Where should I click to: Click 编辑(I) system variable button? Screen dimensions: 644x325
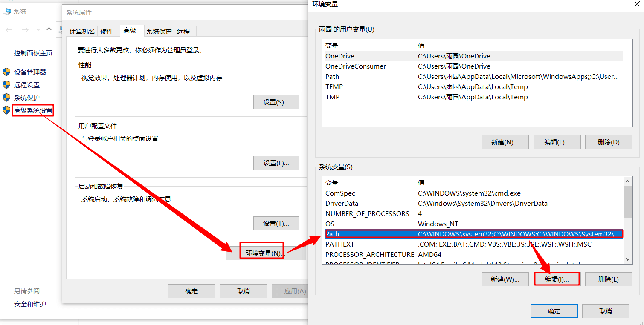(557, 279)
